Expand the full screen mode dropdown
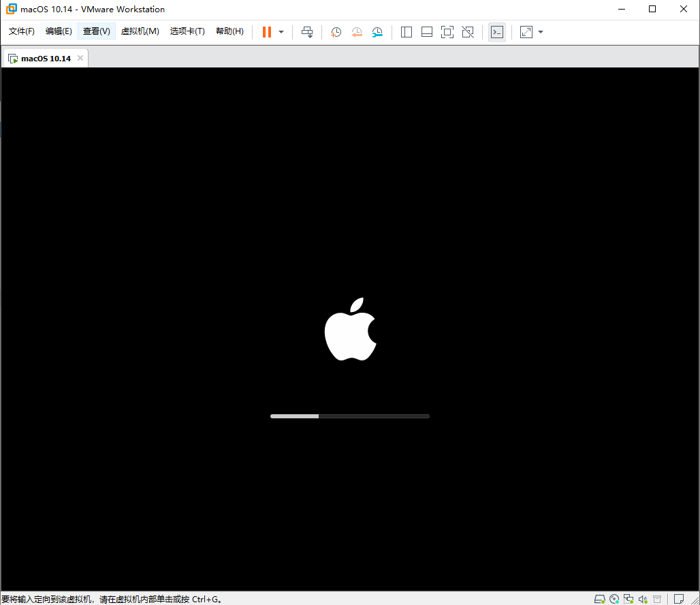The image size is (700, 605). [x=540, y=31]
